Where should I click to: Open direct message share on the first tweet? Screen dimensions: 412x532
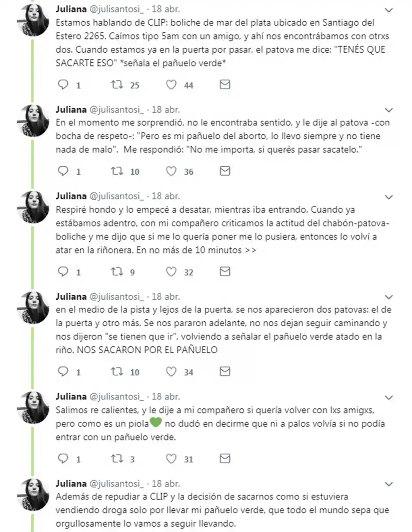[x=224, y=85]
